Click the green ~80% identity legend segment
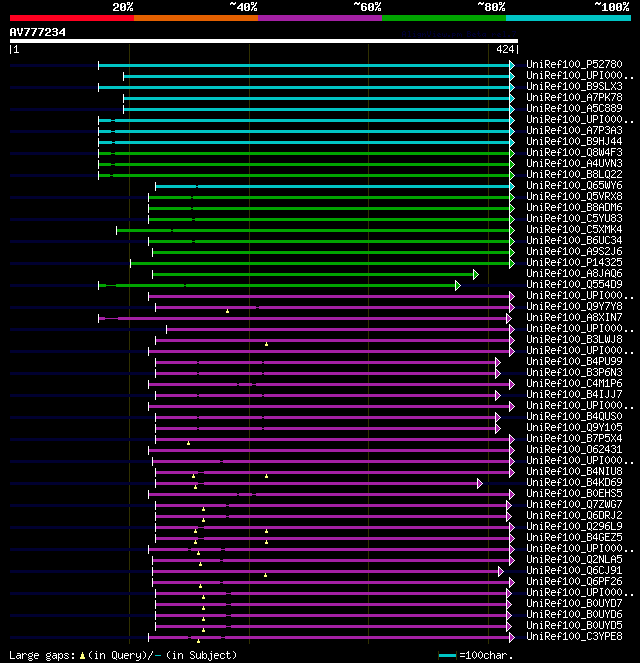 pyautogui.click(x=444, y=18)
